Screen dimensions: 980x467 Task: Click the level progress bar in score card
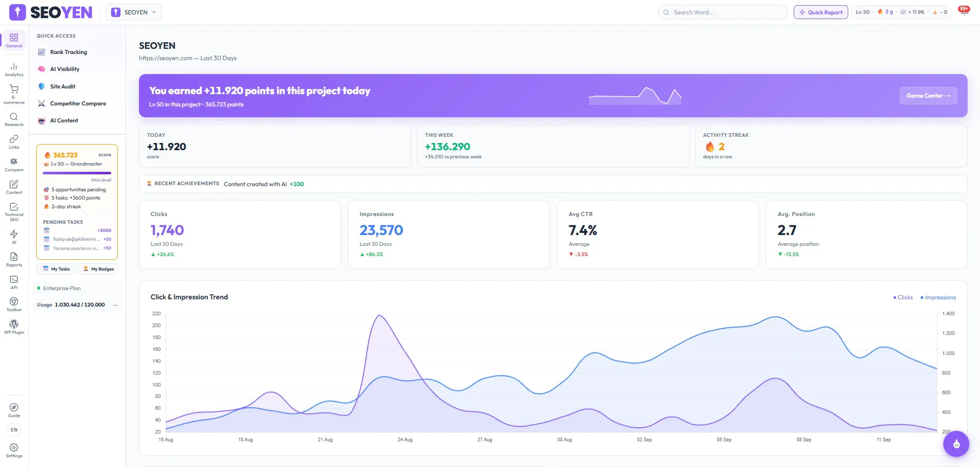[77, 173]
